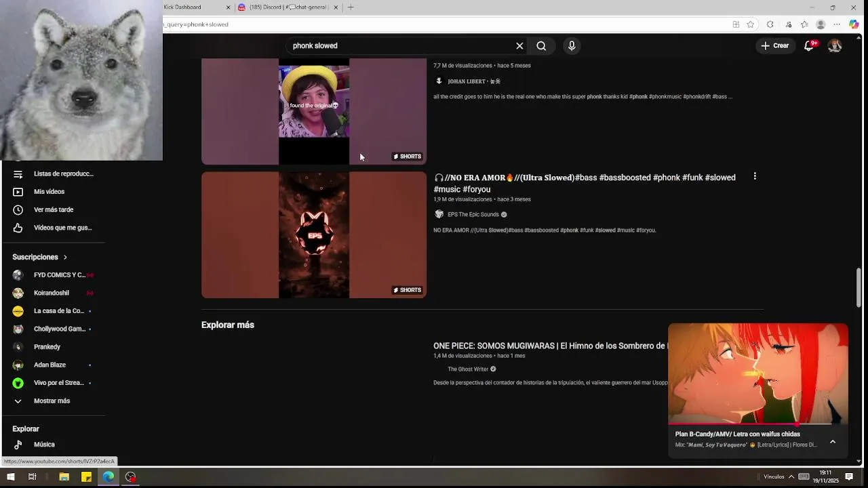The image size is (868, 488).
Task: Open The Ghost Writer channel
Action: click(468, 369)
